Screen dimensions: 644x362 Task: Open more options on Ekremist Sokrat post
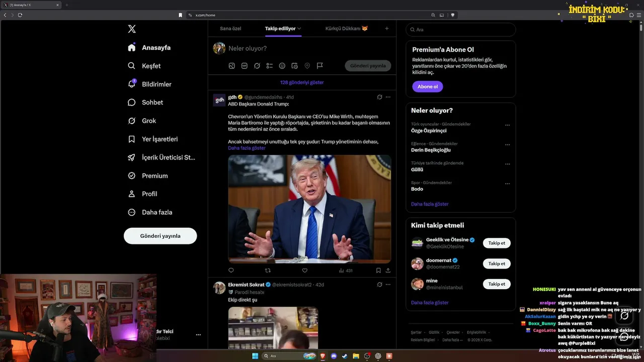(388, 285)
